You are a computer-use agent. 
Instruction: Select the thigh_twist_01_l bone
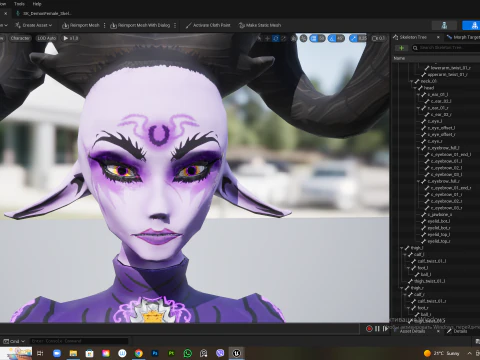(x=429, y=281)
